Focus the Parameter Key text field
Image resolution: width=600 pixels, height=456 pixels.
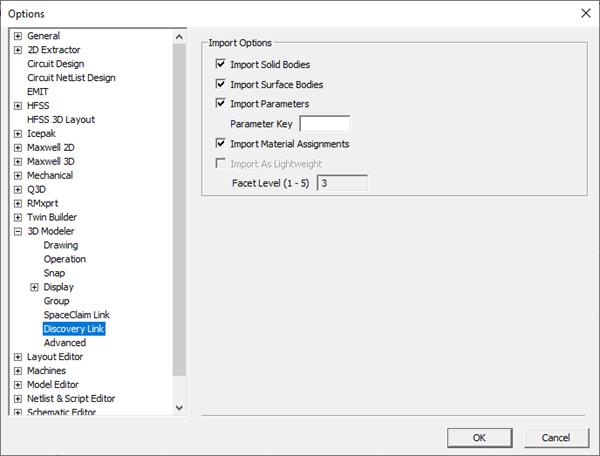tap(324, 124)
